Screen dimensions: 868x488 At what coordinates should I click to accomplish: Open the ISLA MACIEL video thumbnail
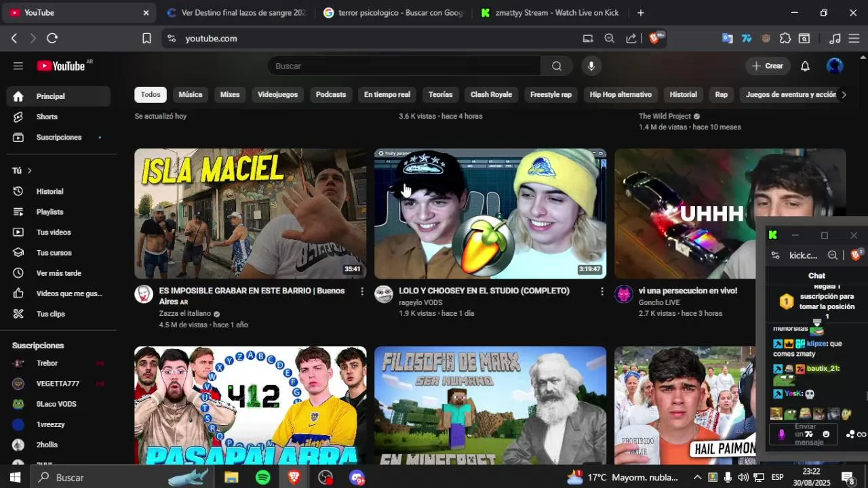pyautogui.click(x=250, y=213)
